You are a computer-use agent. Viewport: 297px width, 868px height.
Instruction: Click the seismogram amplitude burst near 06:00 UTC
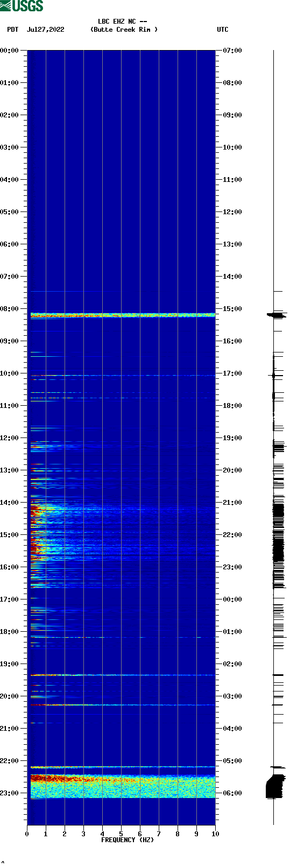[x=275, y=786]
